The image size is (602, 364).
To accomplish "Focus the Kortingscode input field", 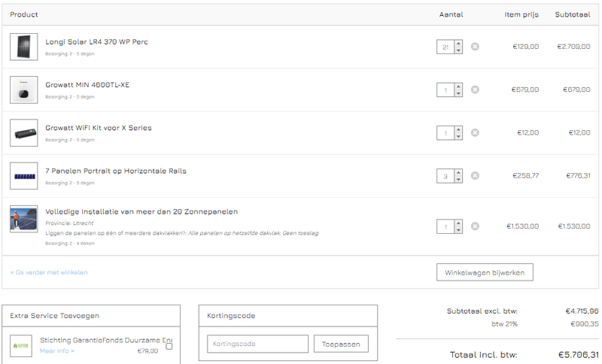I will (x=257, y=344).
